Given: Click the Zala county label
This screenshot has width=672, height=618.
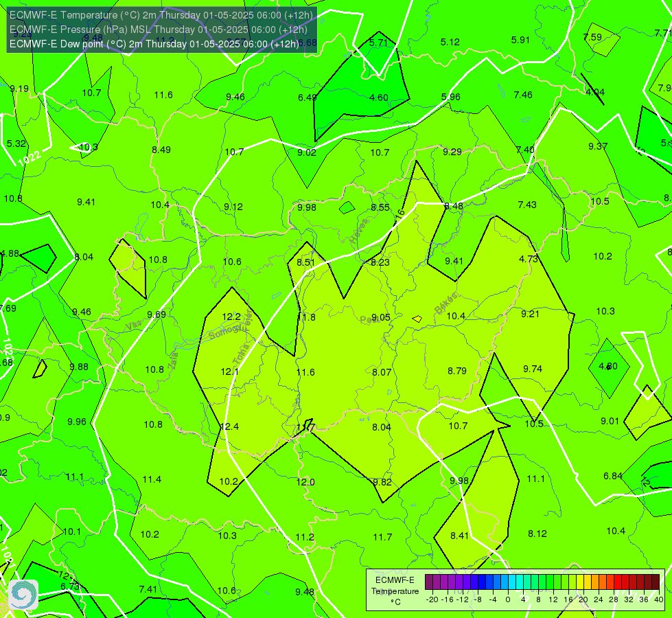Looking at the screenshot, I should coord(173,362).
